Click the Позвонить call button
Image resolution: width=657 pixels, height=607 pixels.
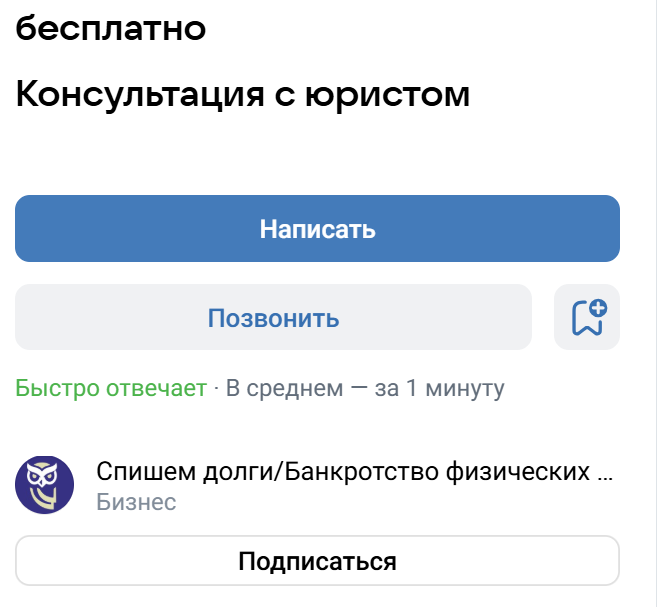(273, 318)
